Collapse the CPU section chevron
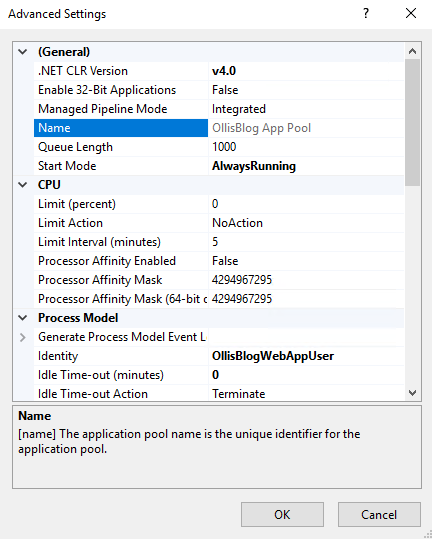 coord(23,185)
